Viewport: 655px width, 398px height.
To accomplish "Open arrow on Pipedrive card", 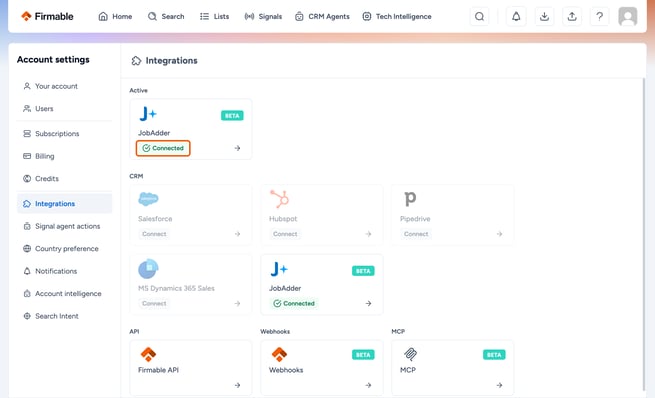I will tap(499, 234).
